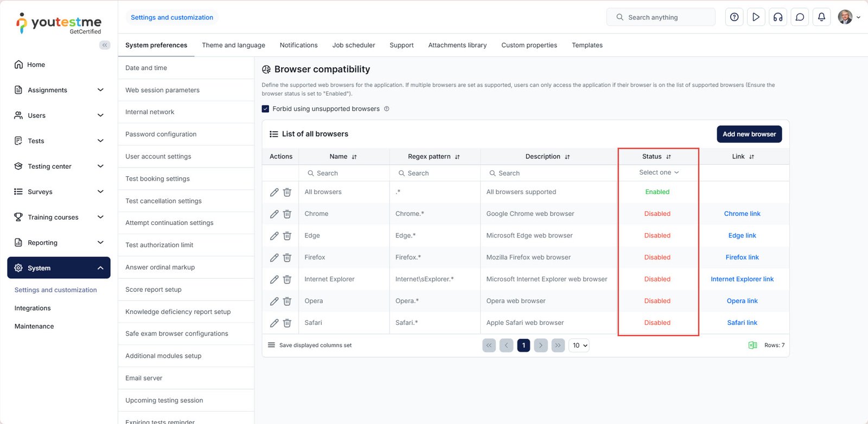The height and width of the screenshot is (424, 868).
Task: Export table using the Excel icon
Action: click(x=752, y=345)
